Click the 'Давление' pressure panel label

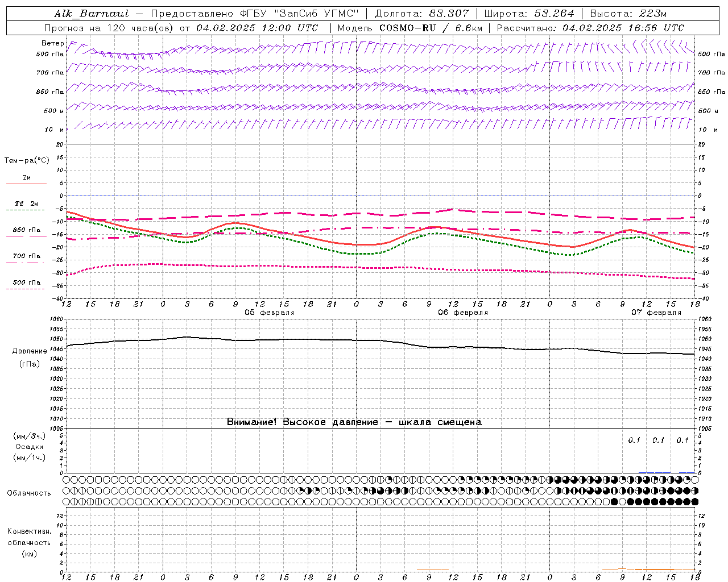[30, 351]
